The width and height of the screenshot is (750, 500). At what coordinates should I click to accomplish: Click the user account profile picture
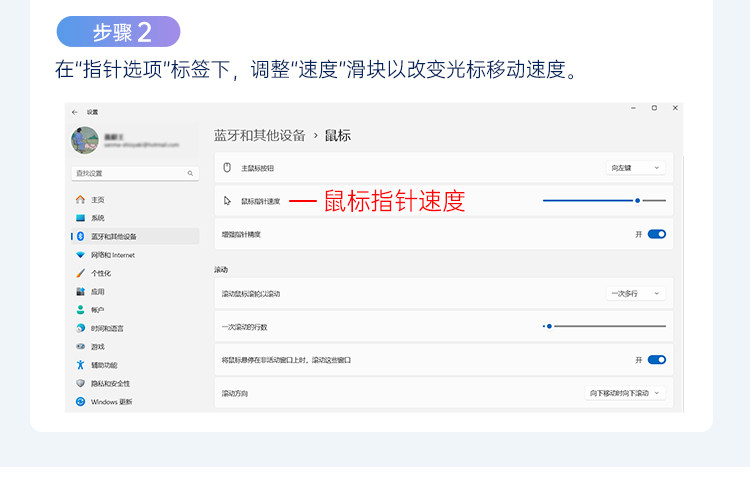click(85, 140)
